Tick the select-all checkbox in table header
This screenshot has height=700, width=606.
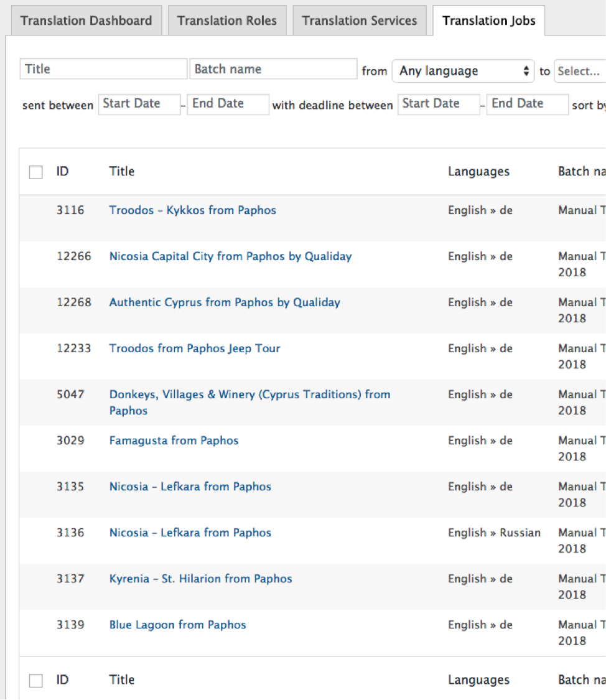tap(36, 172)
